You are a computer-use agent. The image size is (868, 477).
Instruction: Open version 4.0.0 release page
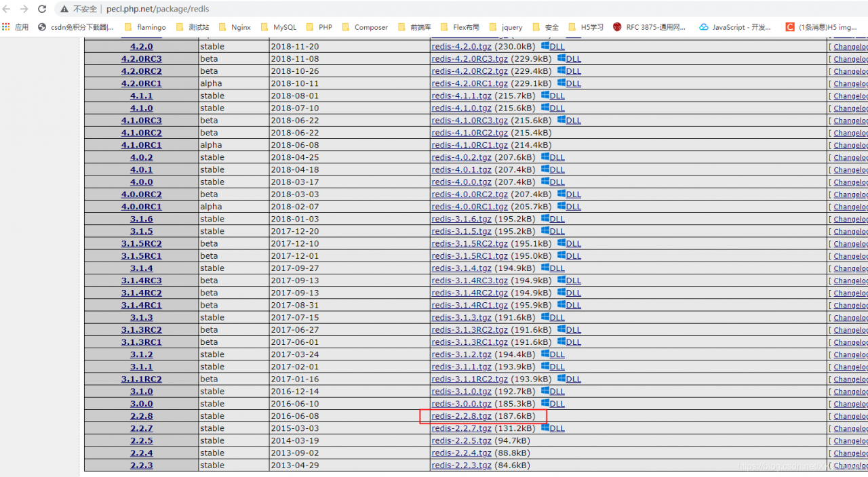[142, 182]
